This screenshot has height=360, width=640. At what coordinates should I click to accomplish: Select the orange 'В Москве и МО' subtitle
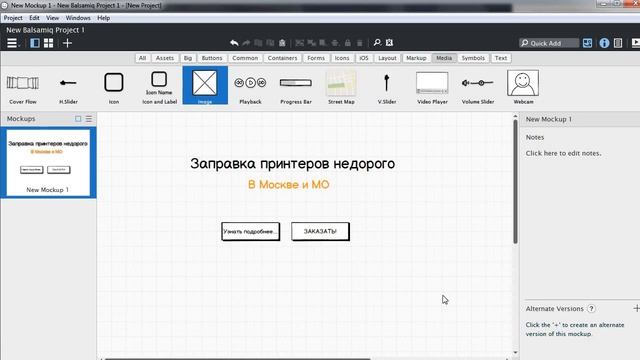point(289,184)
